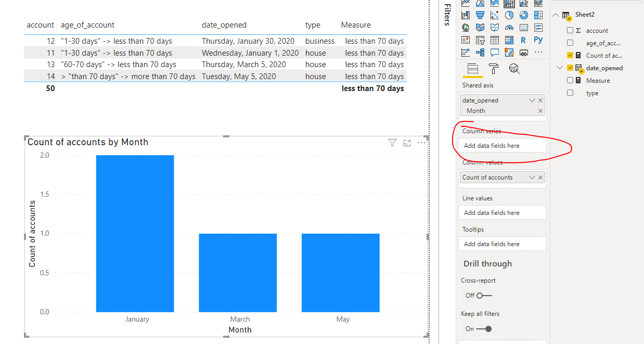Click chart title 'Count of accounts by Month'
Viewport: 644px width, 344px height.
88,142
